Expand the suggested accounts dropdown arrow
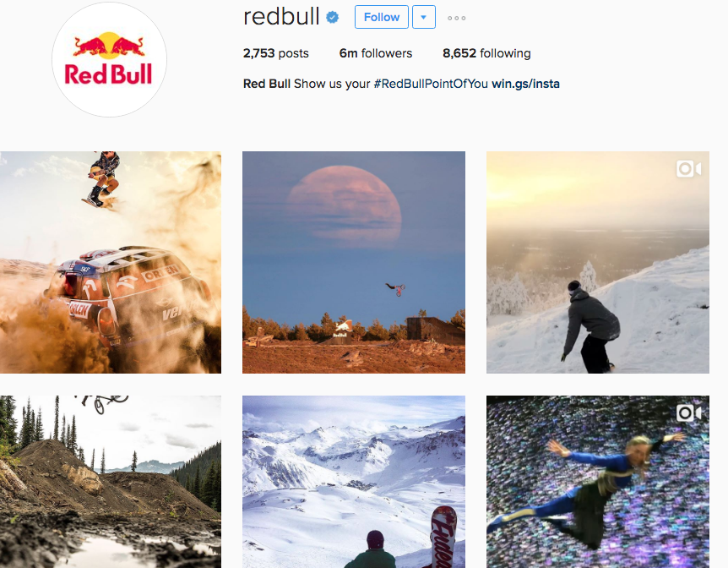Viewport: 728px width, 568px height. [x=423, y=17]
